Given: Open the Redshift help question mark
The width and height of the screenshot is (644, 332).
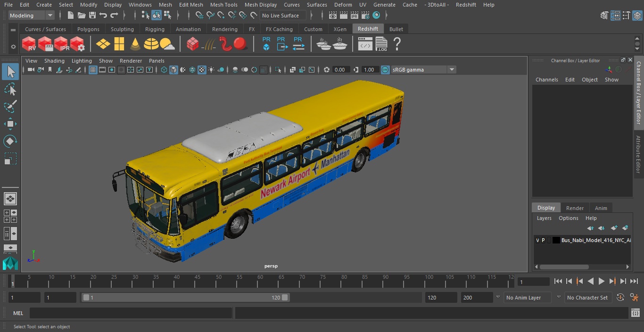Looking at the screenshot, I should click(397, 44).
